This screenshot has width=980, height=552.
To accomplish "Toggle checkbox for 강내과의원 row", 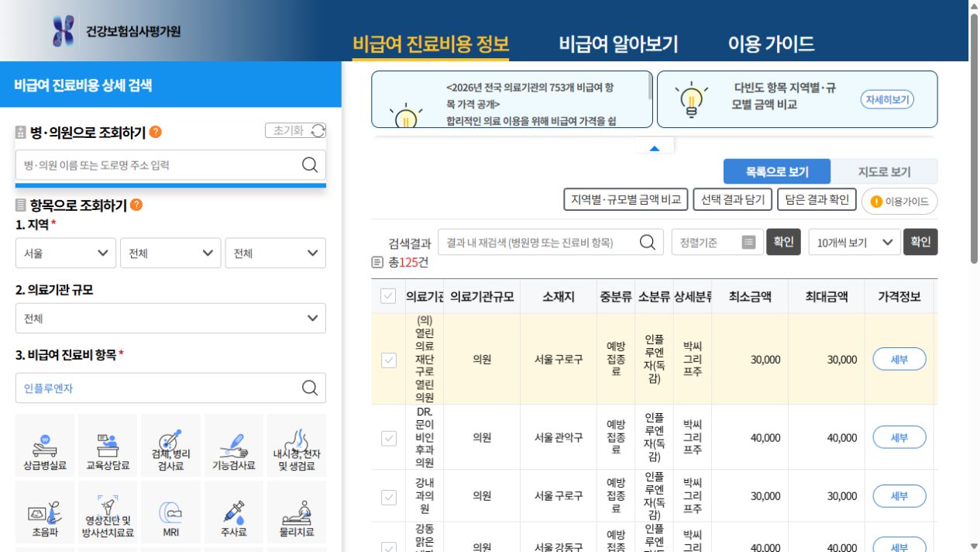I will coord(389,496).
